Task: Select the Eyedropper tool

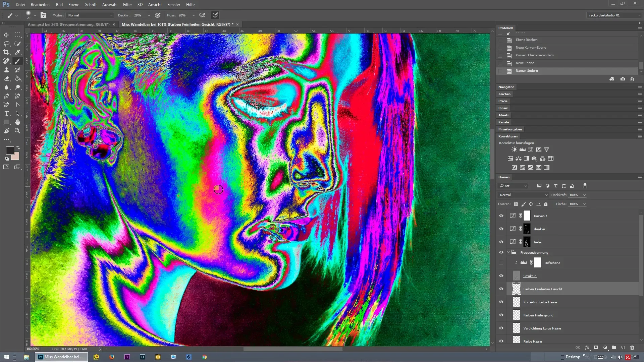Action: point(17,52)
